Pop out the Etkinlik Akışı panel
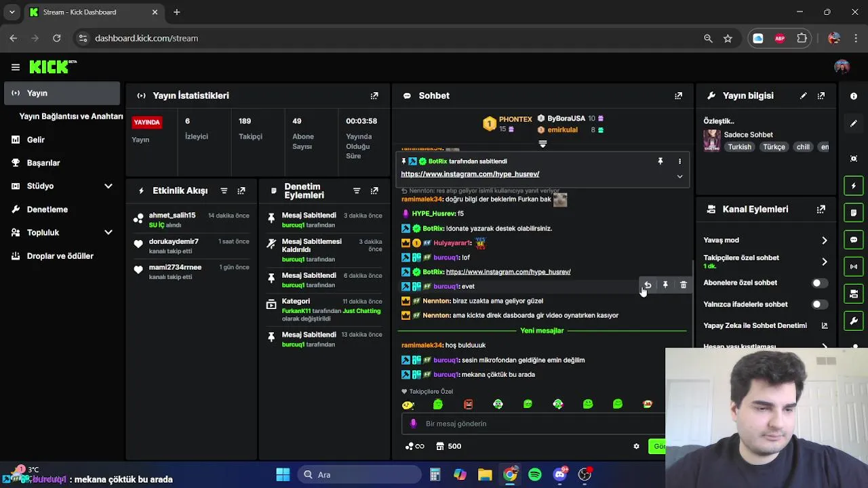The image size is (868, 488). (x=241, y=191)
